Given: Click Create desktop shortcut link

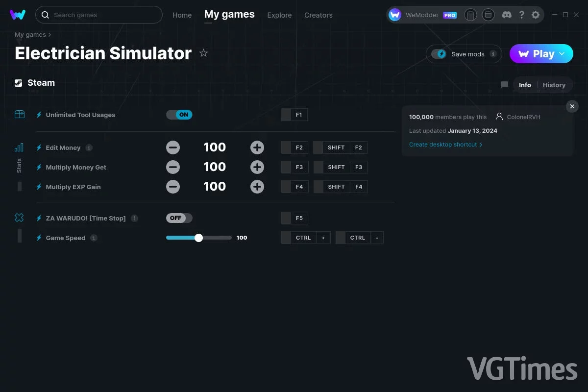Looking at the screenshot, I should pos(446,145).
